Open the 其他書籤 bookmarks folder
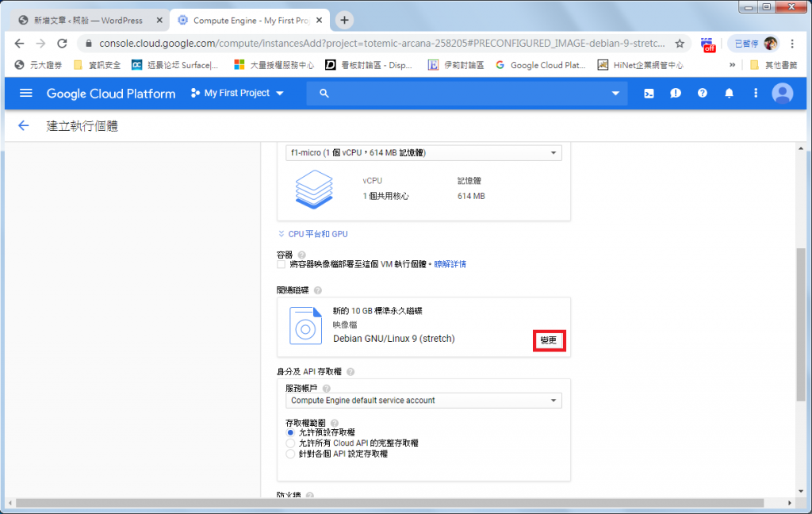This screenshot has height=514, width=812. pos(774,65)
